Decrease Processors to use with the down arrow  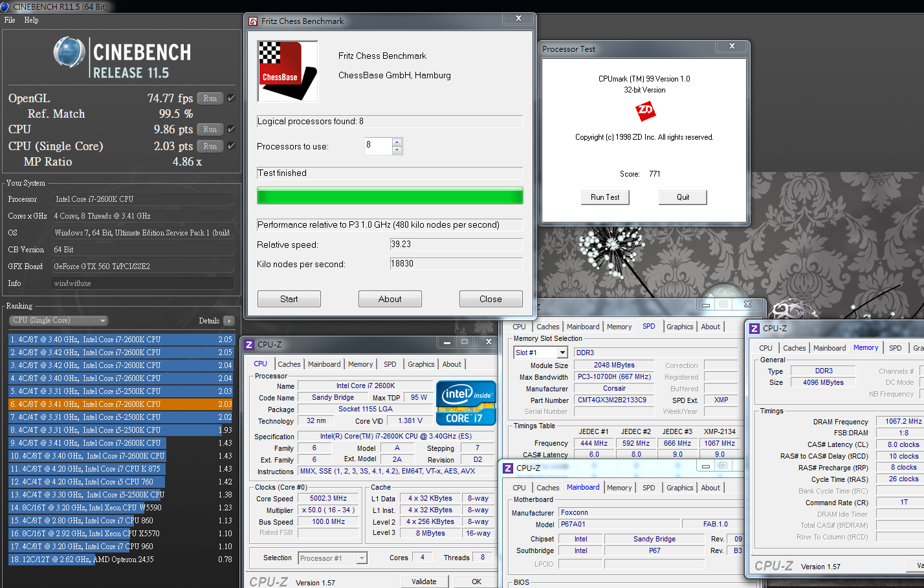pyautogui.click(x=397, y=150)
